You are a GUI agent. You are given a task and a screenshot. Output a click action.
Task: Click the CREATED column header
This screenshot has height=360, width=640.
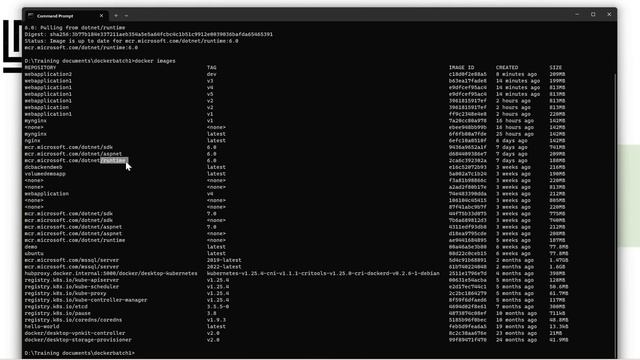507,67
